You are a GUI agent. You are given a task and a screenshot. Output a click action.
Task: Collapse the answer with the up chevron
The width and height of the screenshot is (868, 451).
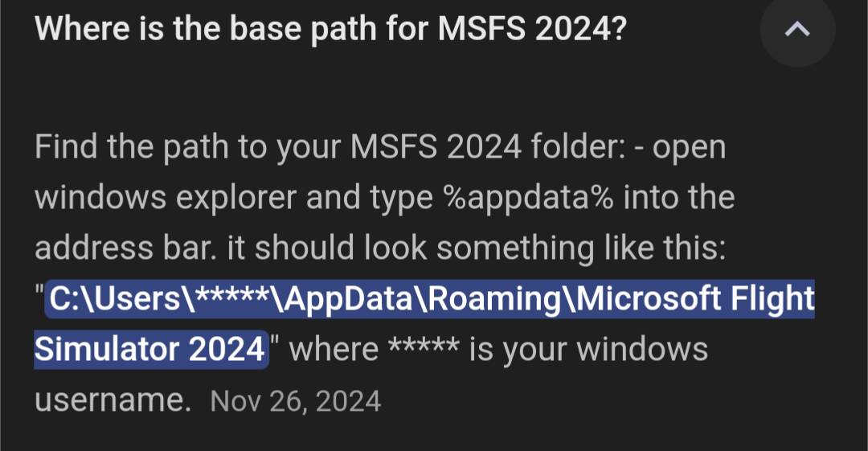click(x=797, y=30)
